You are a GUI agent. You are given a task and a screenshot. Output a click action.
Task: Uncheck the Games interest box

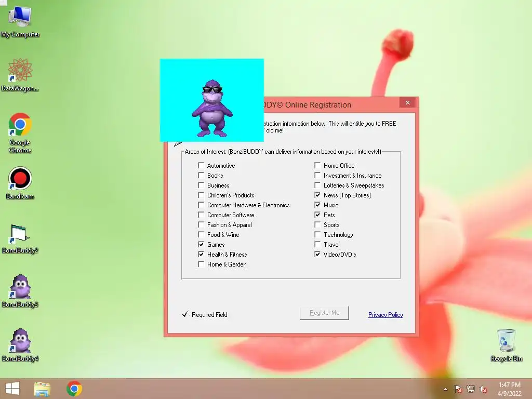click(x=201, y=244)
